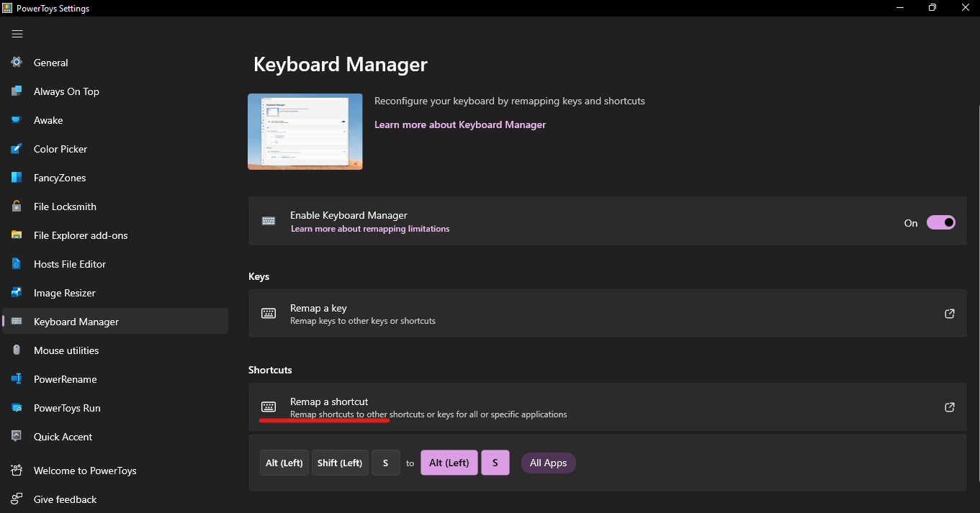Open external link icon for Remap a shortcut
This screenshot has height=513, width=980.
[949, 407]
